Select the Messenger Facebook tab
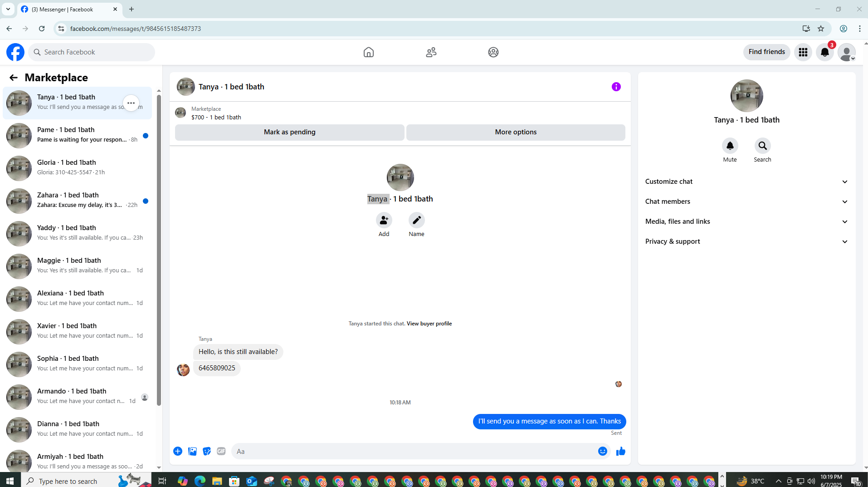 click(x=69, y=9)
